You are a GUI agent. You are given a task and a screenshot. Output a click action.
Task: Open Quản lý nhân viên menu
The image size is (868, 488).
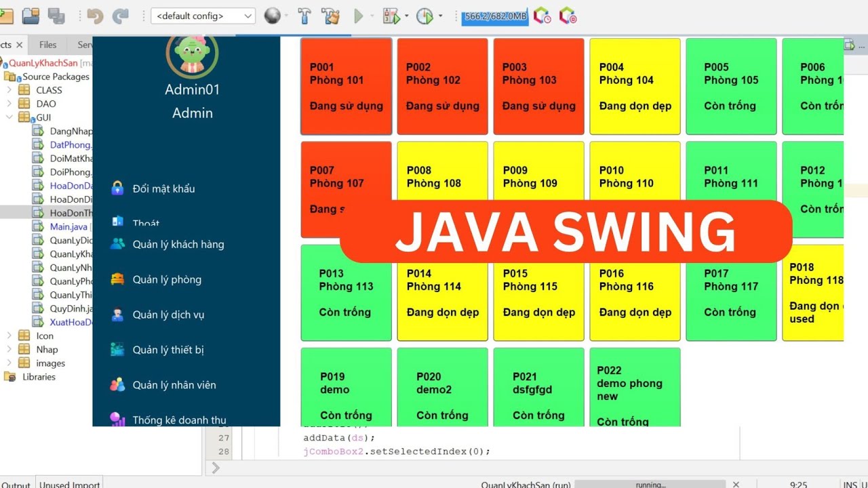point(174,385)
